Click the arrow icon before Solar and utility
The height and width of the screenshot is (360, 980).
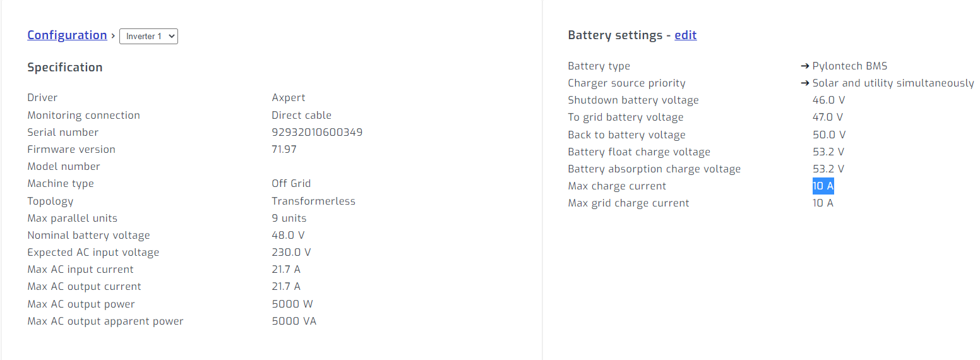(x=805, y=83)
